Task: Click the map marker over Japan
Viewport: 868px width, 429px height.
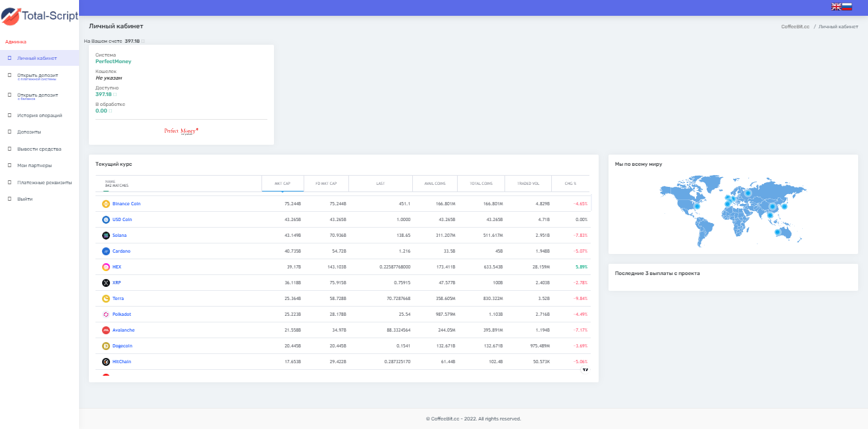Action: point(784,207)
